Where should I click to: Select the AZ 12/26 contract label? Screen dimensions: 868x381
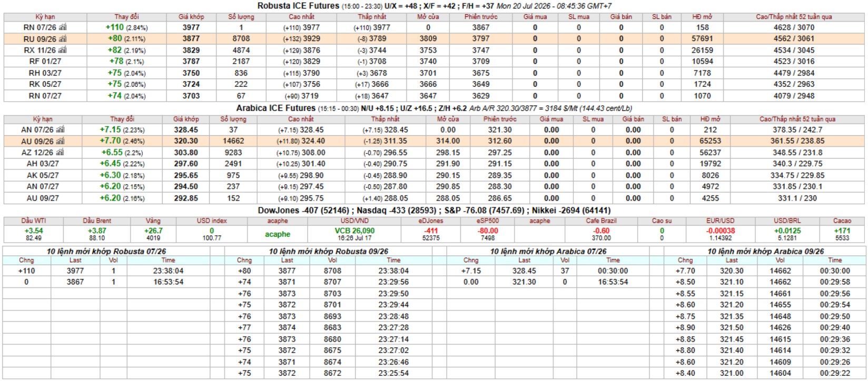37,153
